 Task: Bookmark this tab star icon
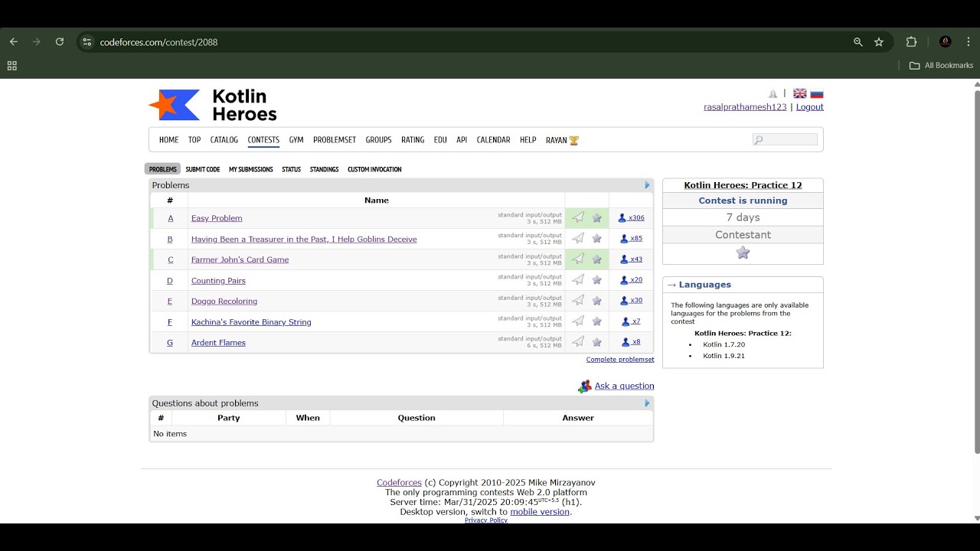(879, 42)
